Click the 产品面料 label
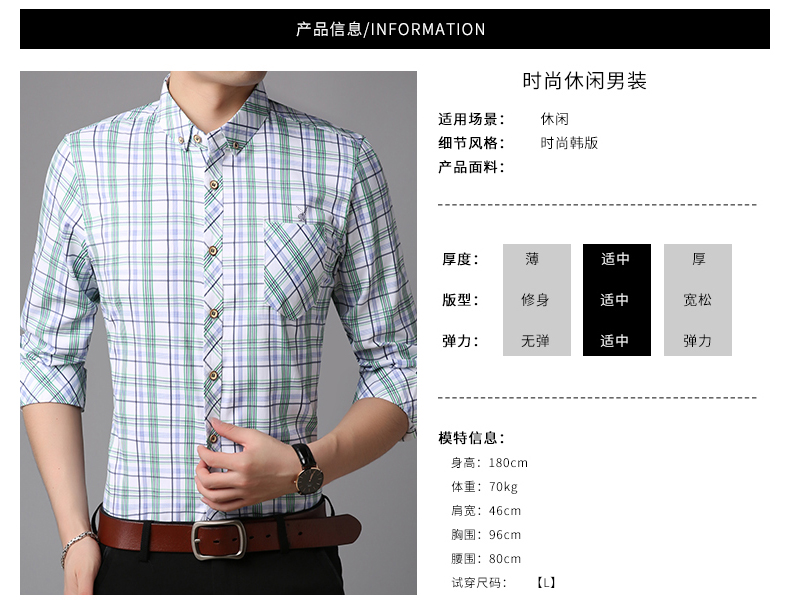This screenshot has width=790, height=614. tap(471, 167)
